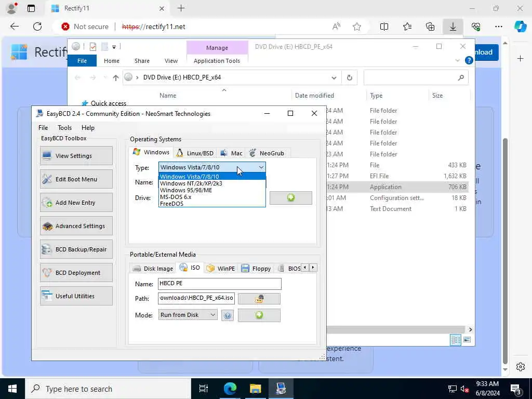Viewport: 532px width, 399px height.
Task: Refresh the Explorer folder view
Action: click(350, 78)
